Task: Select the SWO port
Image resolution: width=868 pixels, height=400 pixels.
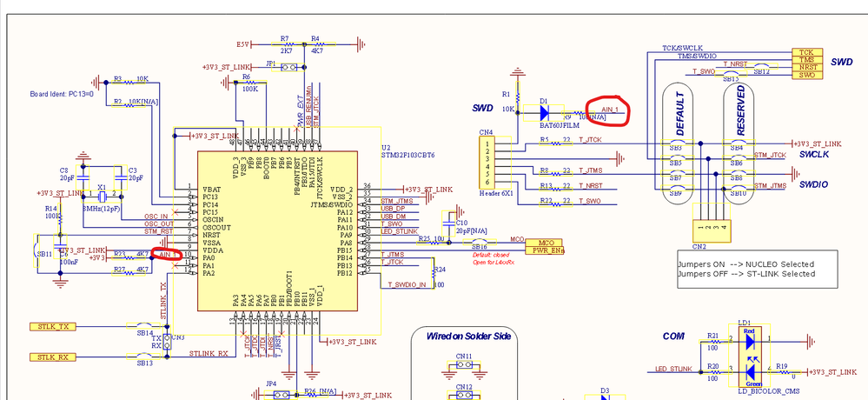Action: pyautogui.click(x=806, y=75)
